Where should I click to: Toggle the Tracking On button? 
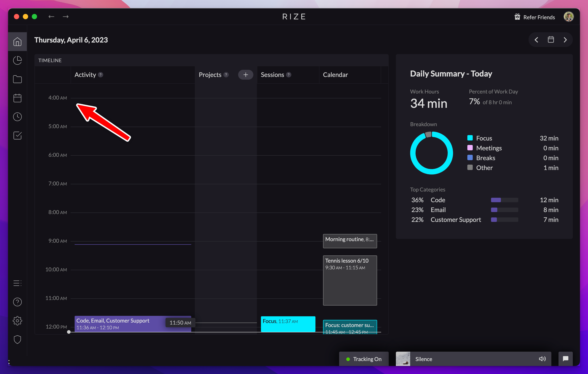[x=364, y=359]
